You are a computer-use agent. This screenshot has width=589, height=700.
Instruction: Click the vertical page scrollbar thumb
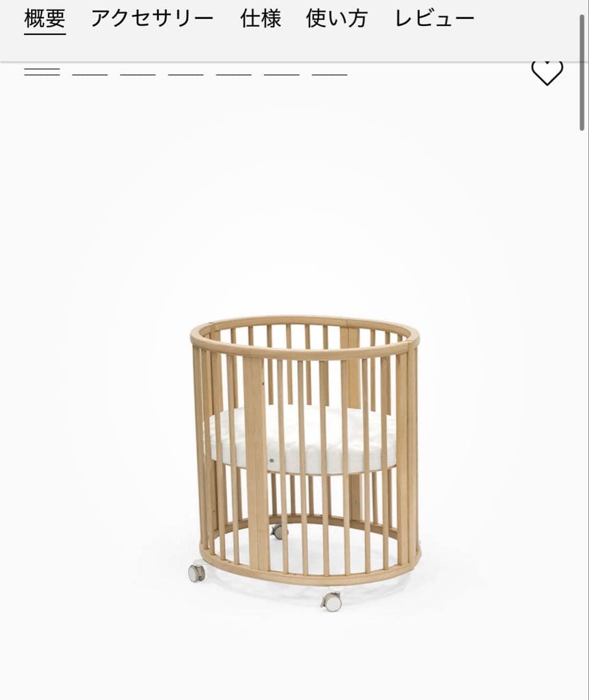coord(582,73)
